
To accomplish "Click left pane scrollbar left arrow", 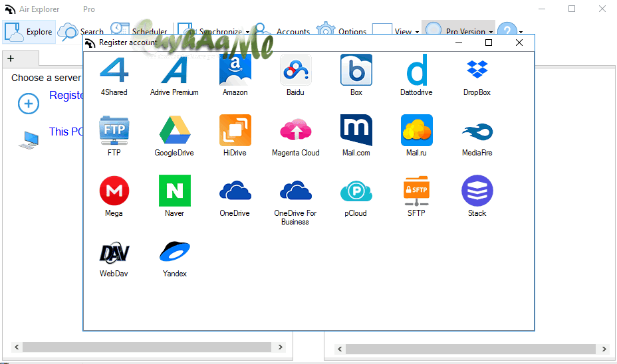I will click(x=17, y=347).
